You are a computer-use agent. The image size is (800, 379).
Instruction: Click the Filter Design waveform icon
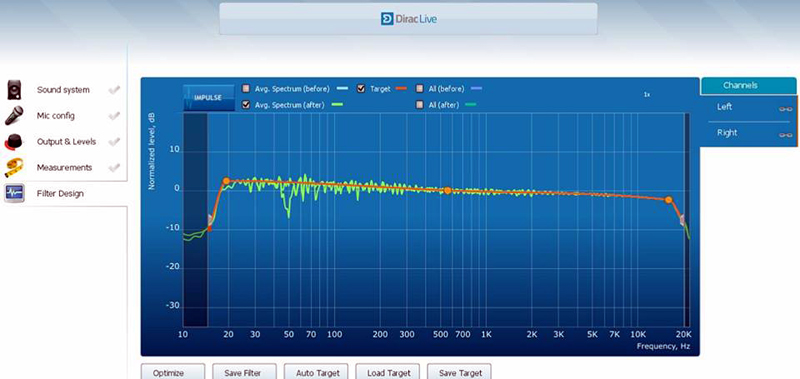click(x=14, y=194)
